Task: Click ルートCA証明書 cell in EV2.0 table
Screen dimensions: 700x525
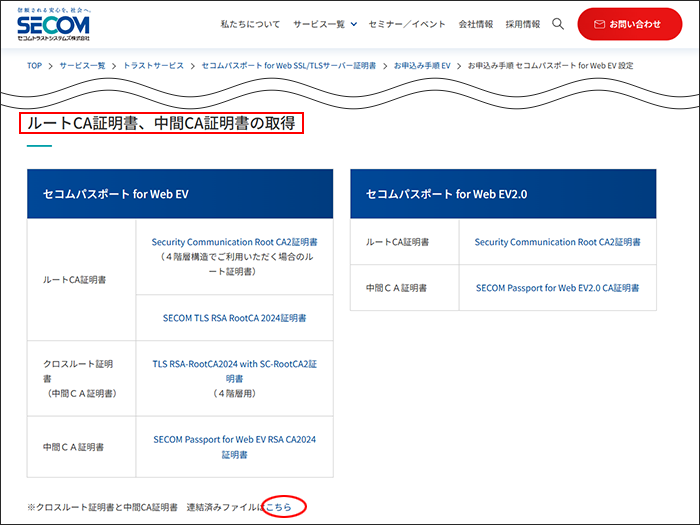Action: 404,242
